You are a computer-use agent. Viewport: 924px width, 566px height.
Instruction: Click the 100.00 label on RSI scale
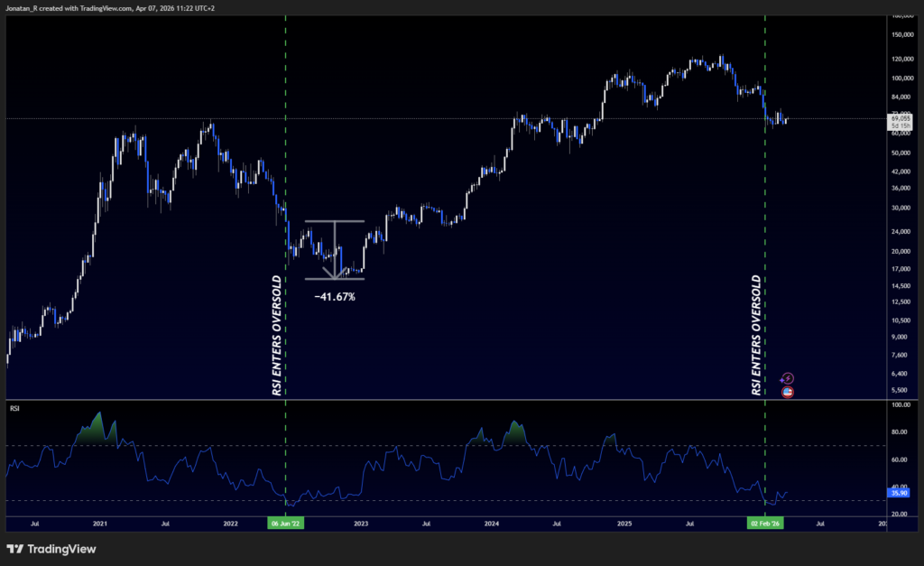tap(899, 404)
